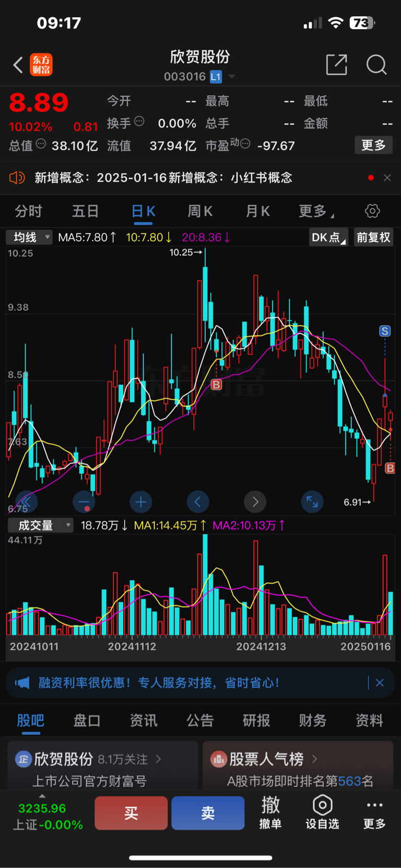
Task: Tap 设自选 add to watchlist icon
Action: tap(322, 813)
